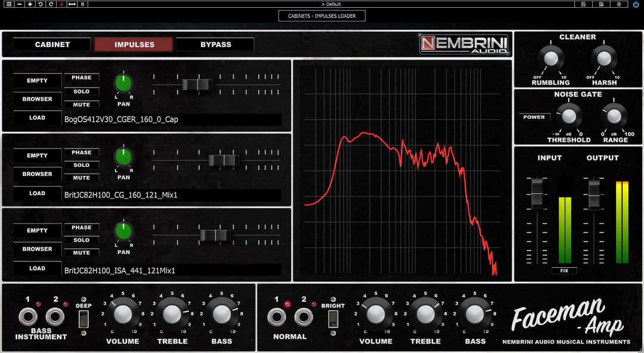Screen dimensions: 644x353
Task: Toggle the Noise Gate POWER button
Action: pyautogui.click(x=534, y=117)
